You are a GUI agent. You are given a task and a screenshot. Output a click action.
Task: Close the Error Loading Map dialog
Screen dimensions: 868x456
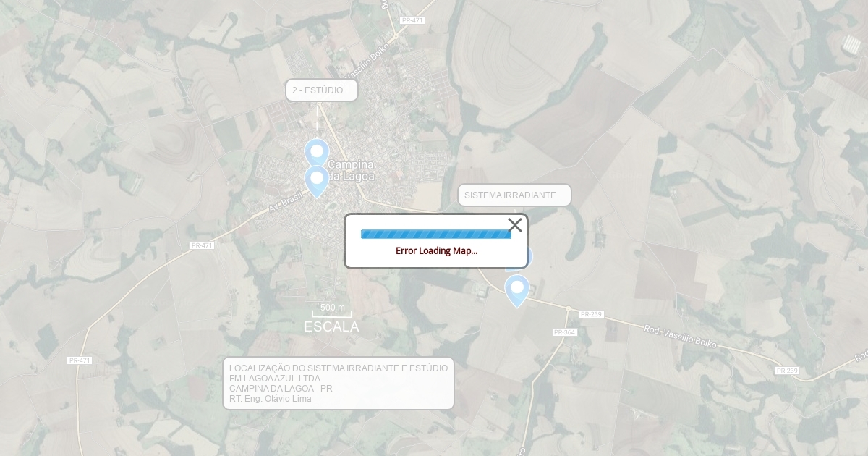coord(515,225)
